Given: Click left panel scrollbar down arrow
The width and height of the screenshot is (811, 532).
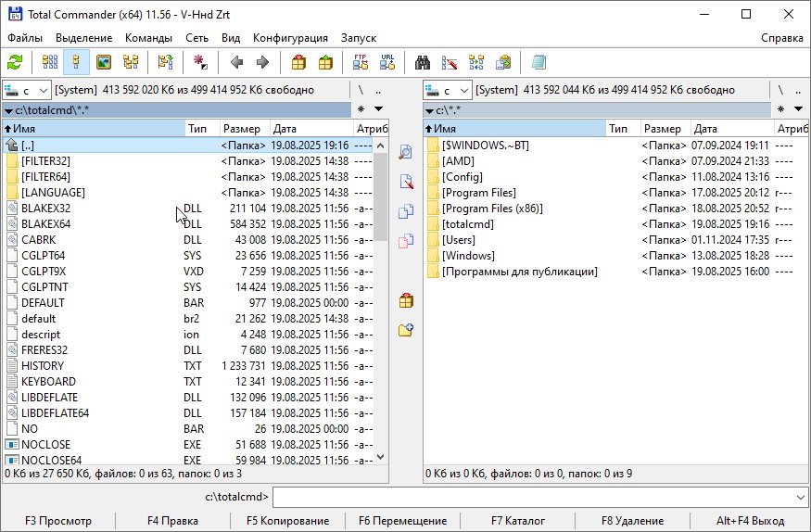Looking at the screenshot, I should coord(381,457).
